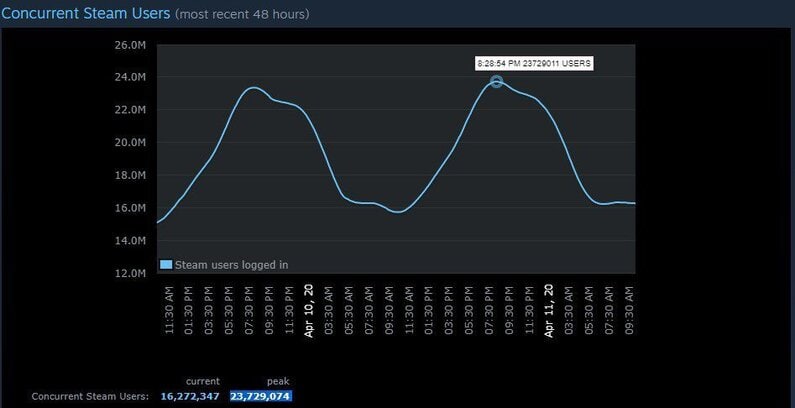The height and width of the screenshot is (408, 795).
Task: Click the 18.0M y-axis label
Action: (x=131, y=175)
